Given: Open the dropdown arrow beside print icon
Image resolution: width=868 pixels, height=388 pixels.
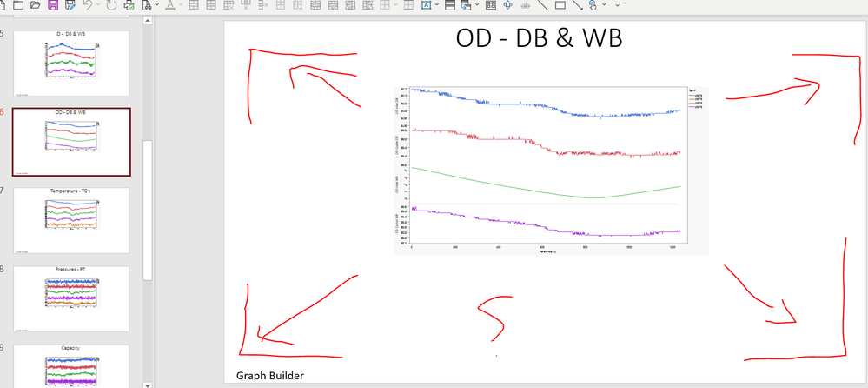Looking at the screenshot, I should [157, 4].
